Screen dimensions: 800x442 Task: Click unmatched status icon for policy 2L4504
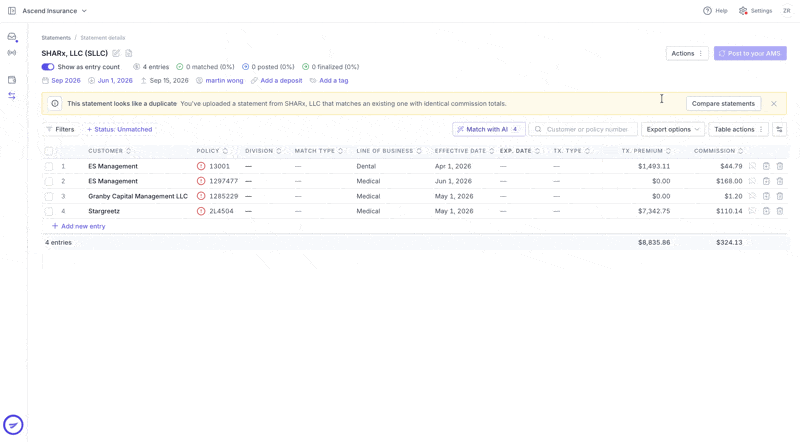tap(201, 211)
